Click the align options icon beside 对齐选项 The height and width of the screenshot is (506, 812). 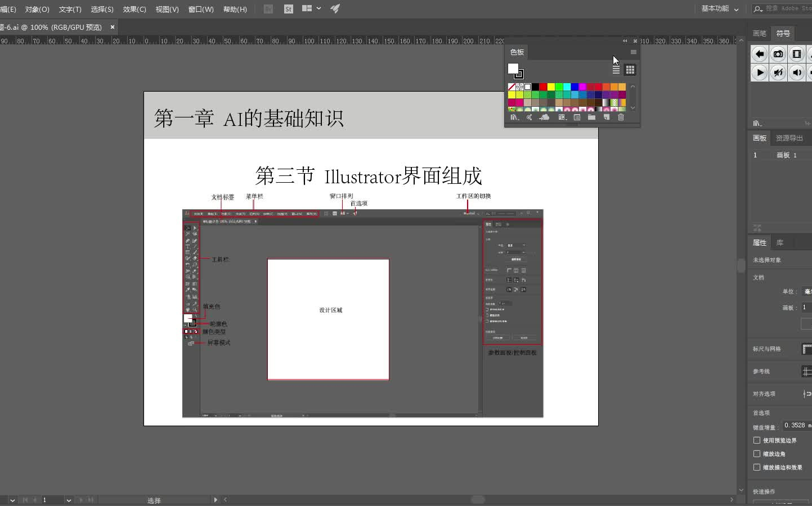coord(807,394)
